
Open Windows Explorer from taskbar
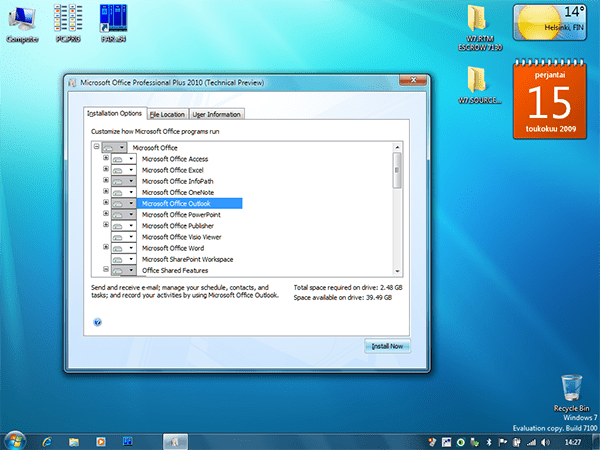[x=73, y=442]
